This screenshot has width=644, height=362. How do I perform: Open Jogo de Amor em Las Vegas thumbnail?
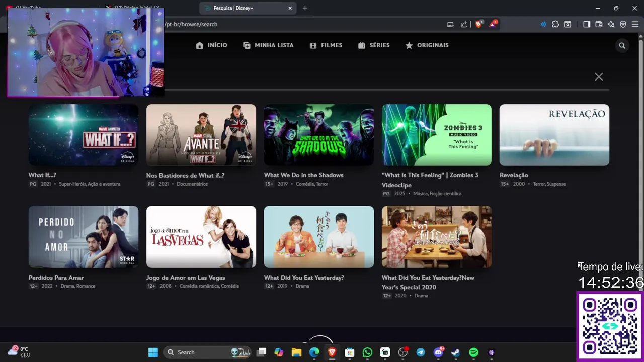point(201,237)
